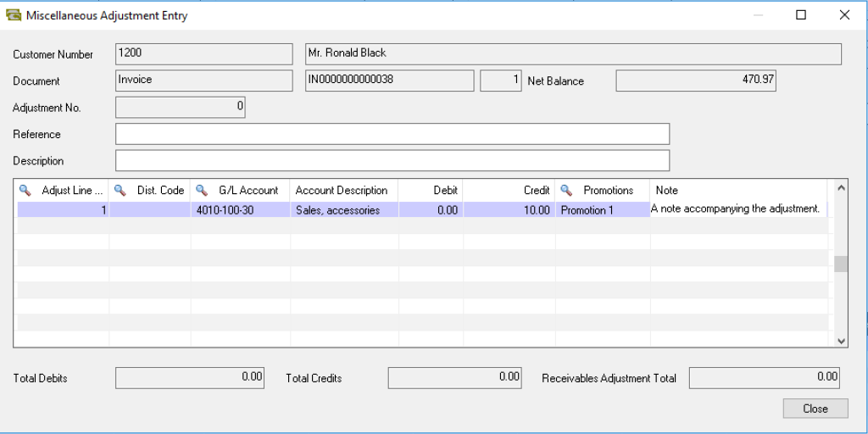868x434 pixels.
Task: Click the grid vertical scrollbar thumb
Action: pos(841,264)
